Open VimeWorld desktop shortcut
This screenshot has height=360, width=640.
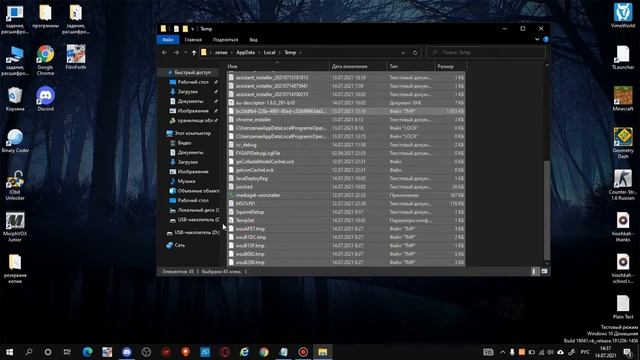tap(623, 16)
